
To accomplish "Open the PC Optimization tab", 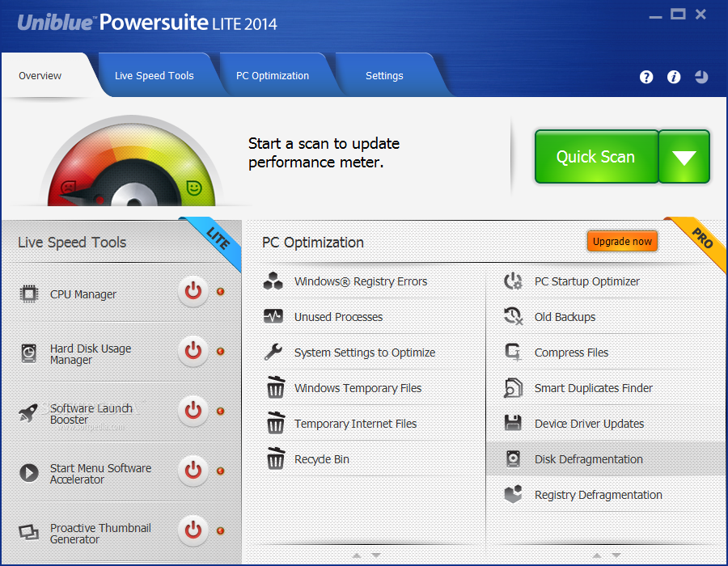I will click(273, 76).
